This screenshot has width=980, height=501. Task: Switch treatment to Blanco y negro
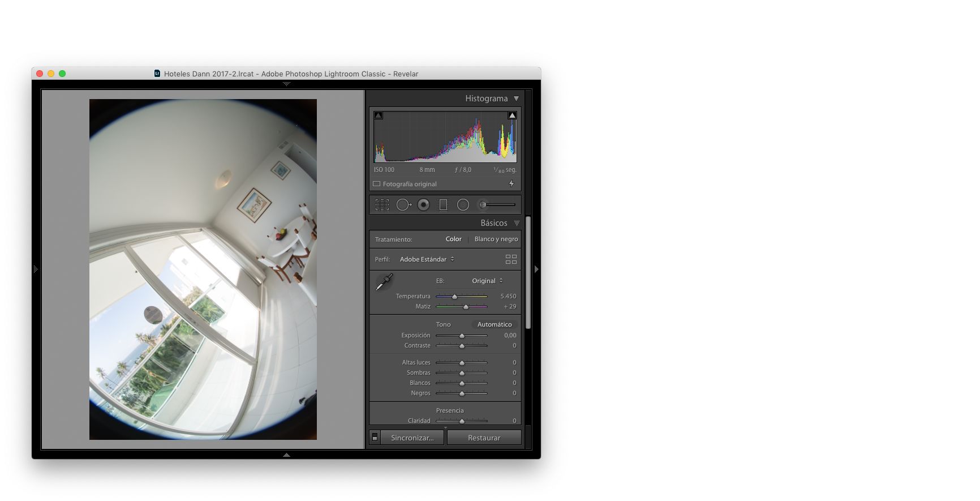click(496, 239)
